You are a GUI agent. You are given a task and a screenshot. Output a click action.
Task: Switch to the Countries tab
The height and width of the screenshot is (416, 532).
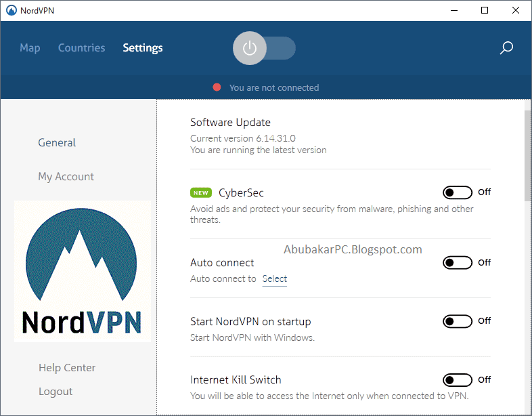tap(81, 48)
